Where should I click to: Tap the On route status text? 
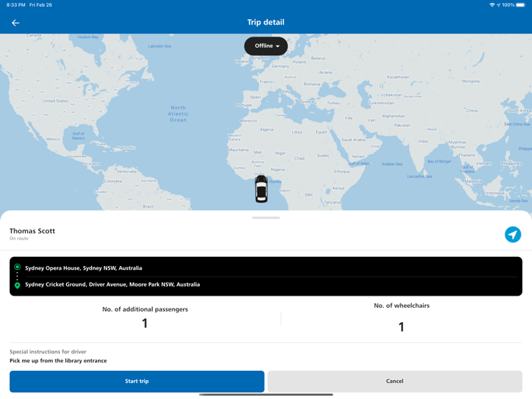[x=19, y=239]
